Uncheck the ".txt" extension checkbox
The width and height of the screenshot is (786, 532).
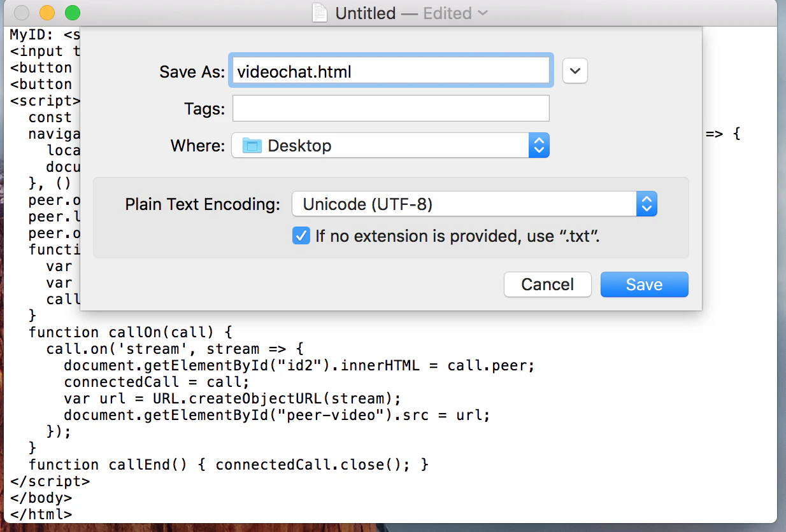[301, 236]
